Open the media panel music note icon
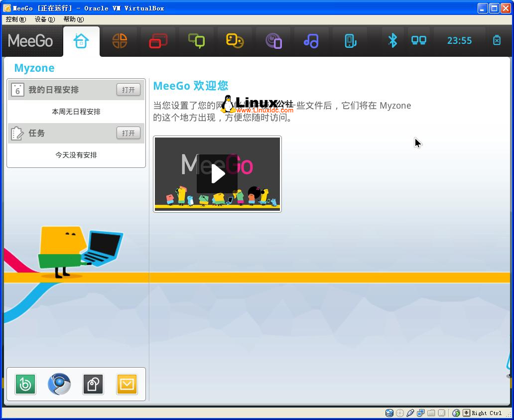The height and width of the screenshot is (420, 514). pos(311,41)
